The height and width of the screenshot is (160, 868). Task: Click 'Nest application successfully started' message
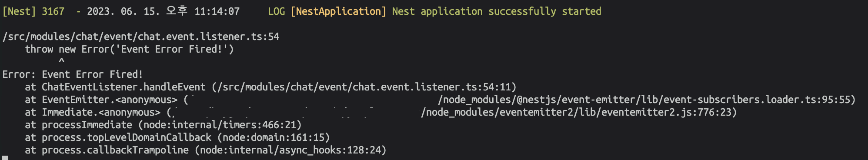497,11
